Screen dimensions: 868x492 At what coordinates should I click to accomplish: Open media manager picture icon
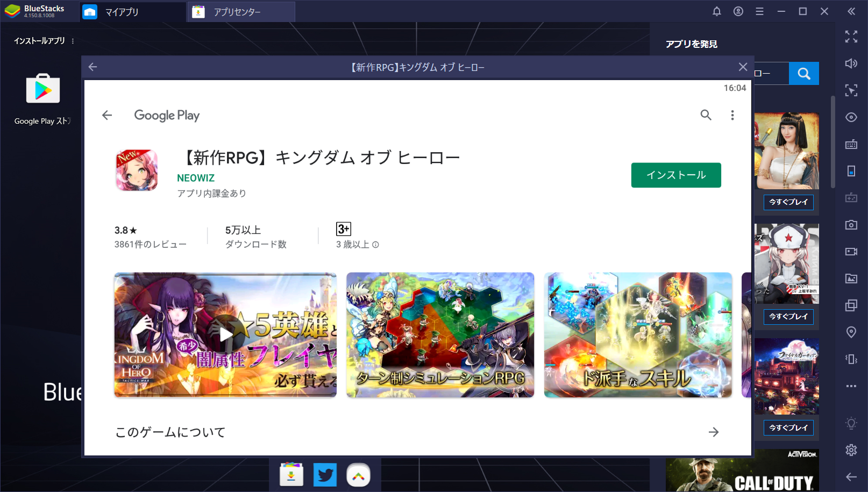click(x=851, y=279)
